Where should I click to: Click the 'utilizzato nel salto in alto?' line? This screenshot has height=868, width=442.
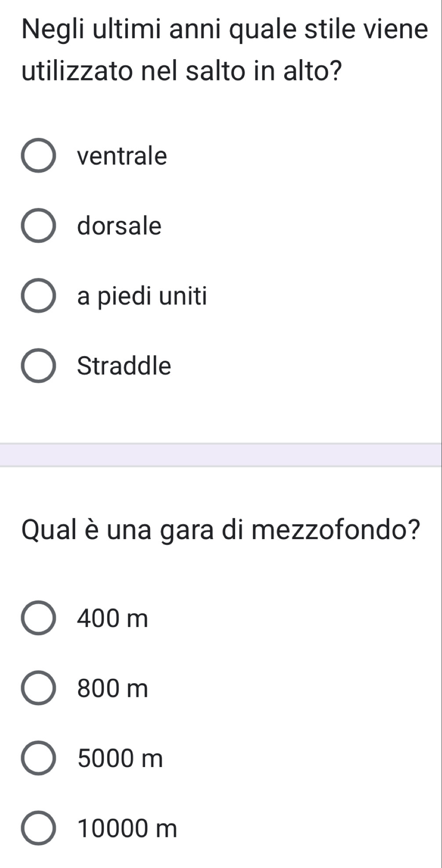tap(182, 72)
